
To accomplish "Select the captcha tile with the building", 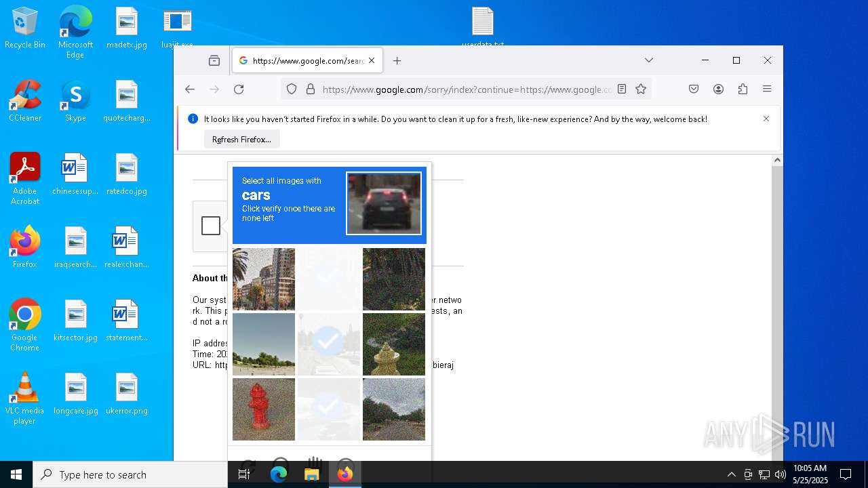I will point(264,279).
